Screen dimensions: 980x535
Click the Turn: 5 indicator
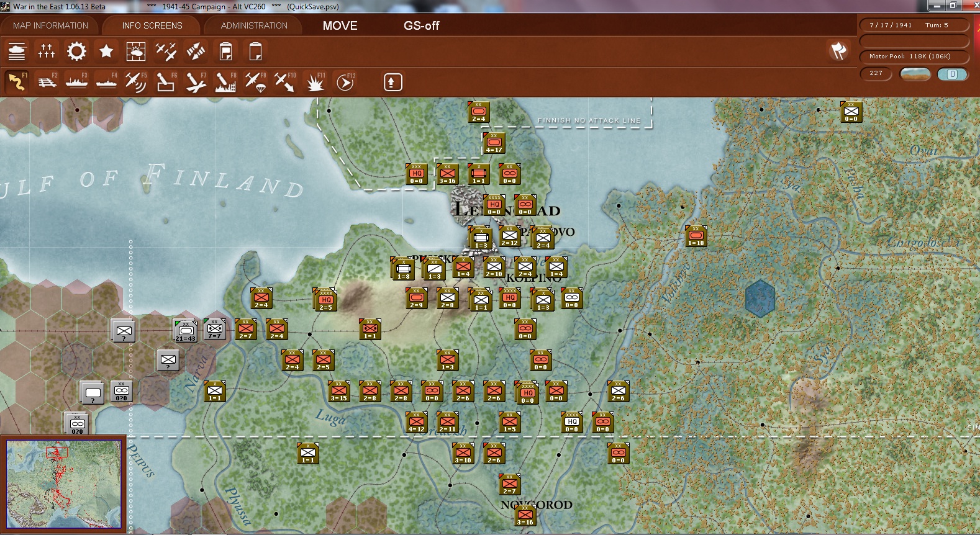pyautogui.click(x=937, y=25)
